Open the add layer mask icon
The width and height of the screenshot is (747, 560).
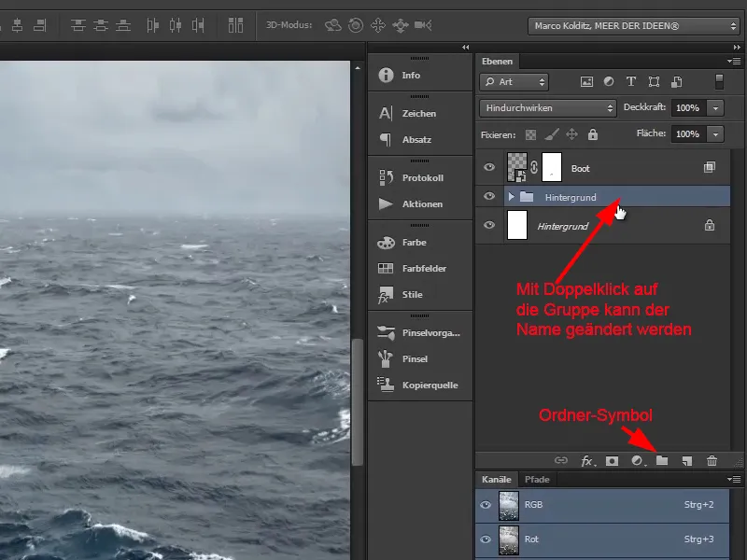click(x=612, y=460)
